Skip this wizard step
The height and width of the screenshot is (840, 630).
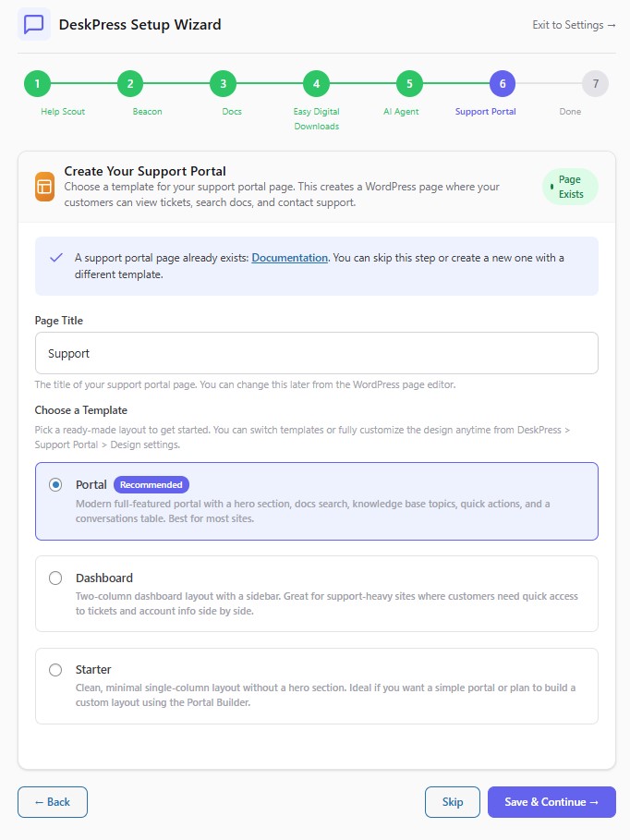click(x=453, y=802)
